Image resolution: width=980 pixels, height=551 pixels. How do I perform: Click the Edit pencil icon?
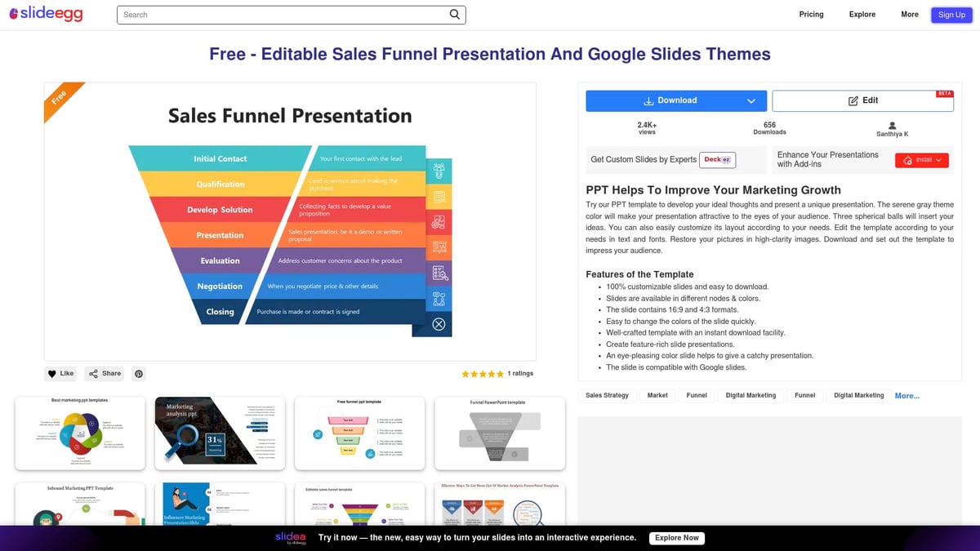pos(852,100)
